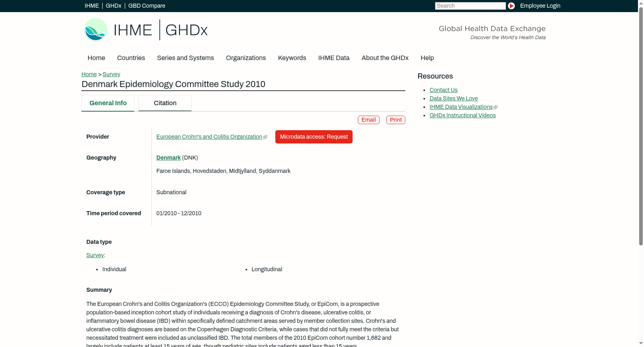Click the '01/2010 - 12/2010' time period value
Image resolution: width=644 pixels, height=347 pixels.
coord(179,213)
